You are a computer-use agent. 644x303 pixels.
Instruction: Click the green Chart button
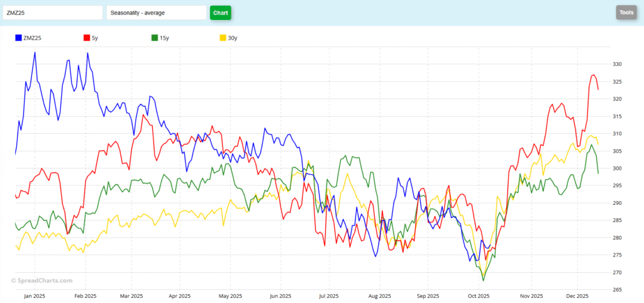pyautogui.click(x=221, y=13)
